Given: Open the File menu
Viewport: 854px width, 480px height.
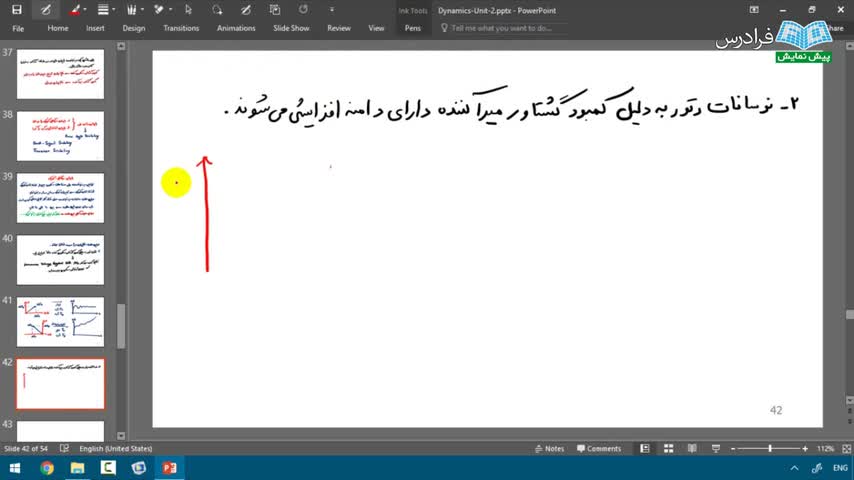Looking at the screenshot, I should [18, 28].
